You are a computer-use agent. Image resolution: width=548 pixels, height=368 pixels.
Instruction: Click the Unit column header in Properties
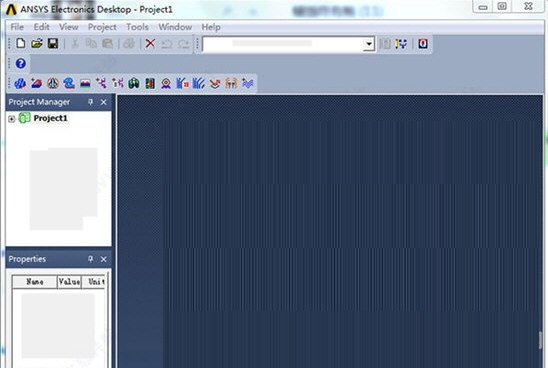94,282
